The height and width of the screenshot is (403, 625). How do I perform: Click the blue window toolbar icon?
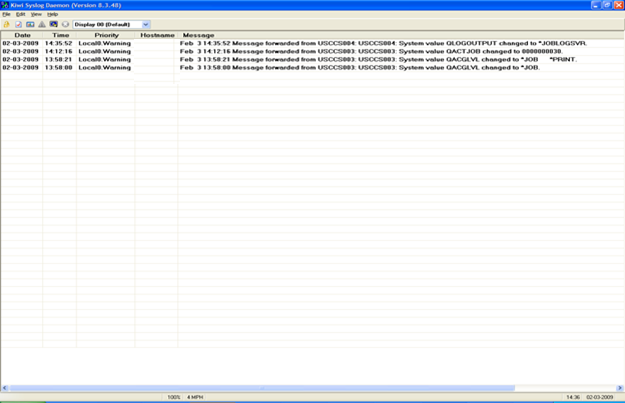pos(30,24)
